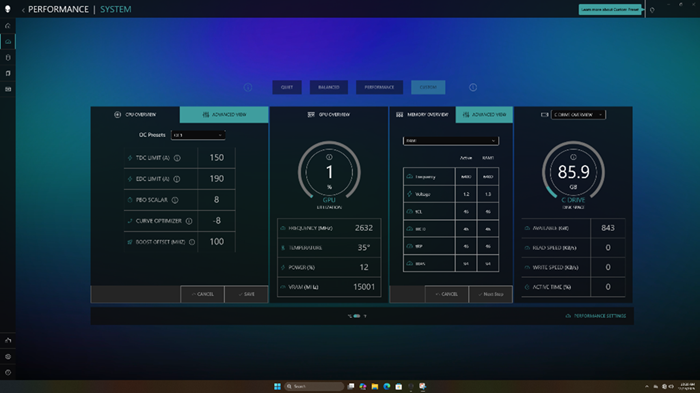Open Performance Settings link
This screenshot has width=700, height=393.
(x=596, y=316)
